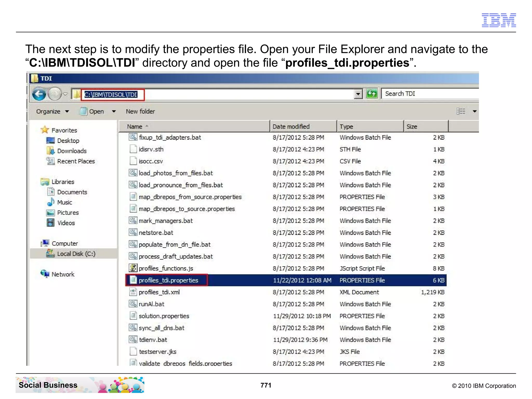Select the file name profiles_tdi.properties
This screenshot has width=532, height=399.
coord(168,280)
